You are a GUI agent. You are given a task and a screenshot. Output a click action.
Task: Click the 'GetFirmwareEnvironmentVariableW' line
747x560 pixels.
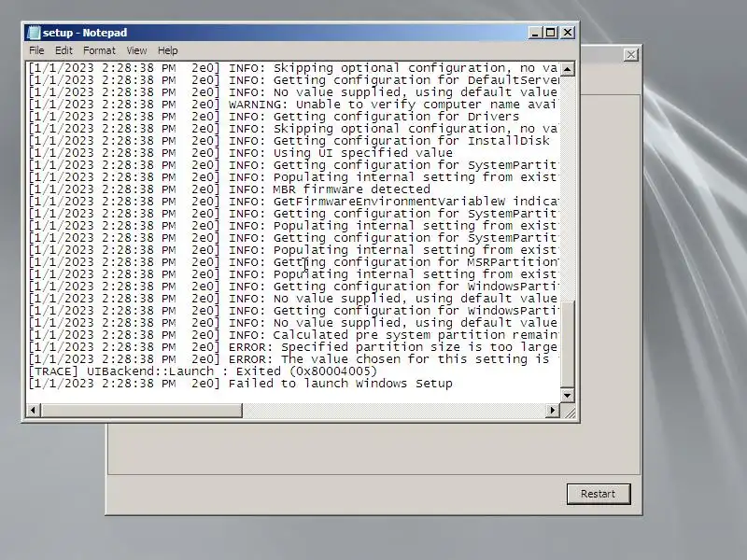click(293, 202)
